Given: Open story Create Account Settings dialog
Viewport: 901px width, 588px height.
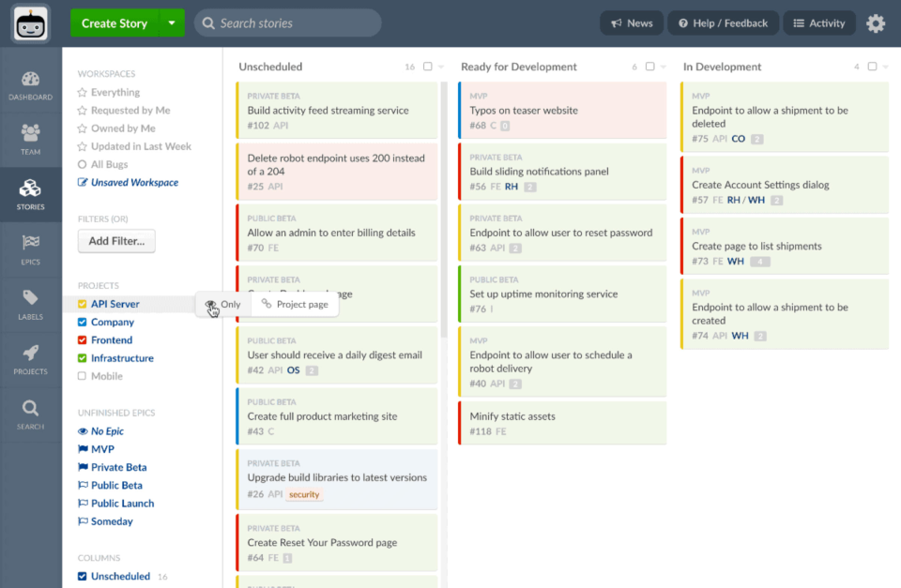Looking at the screenshot, I should coord(785,185).
